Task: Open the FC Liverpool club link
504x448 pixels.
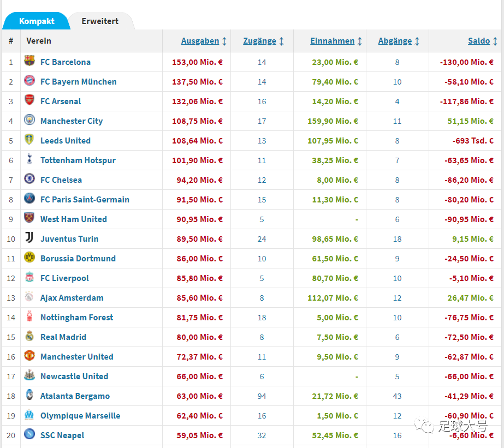Action: click(64, 278)
